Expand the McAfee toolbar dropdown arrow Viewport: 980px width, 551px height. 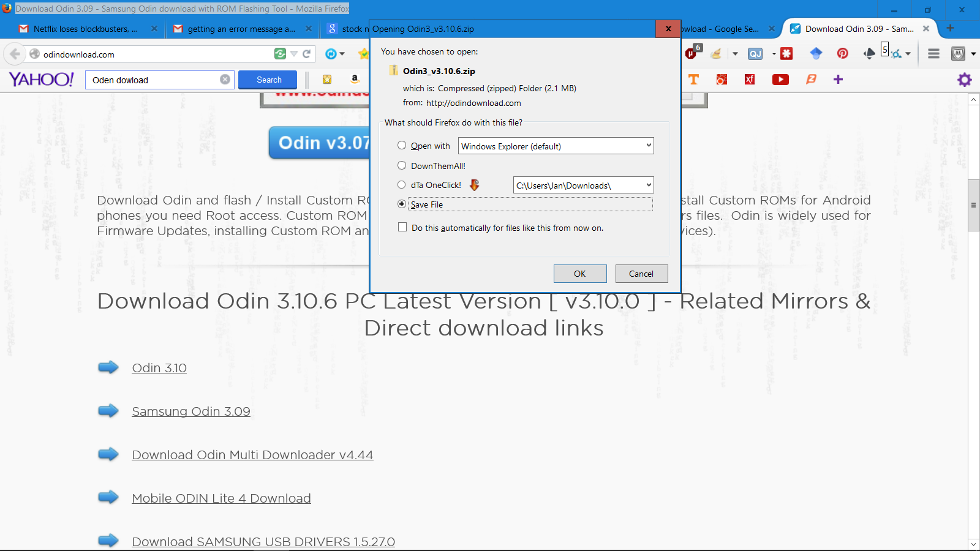[x=973, y=54]
